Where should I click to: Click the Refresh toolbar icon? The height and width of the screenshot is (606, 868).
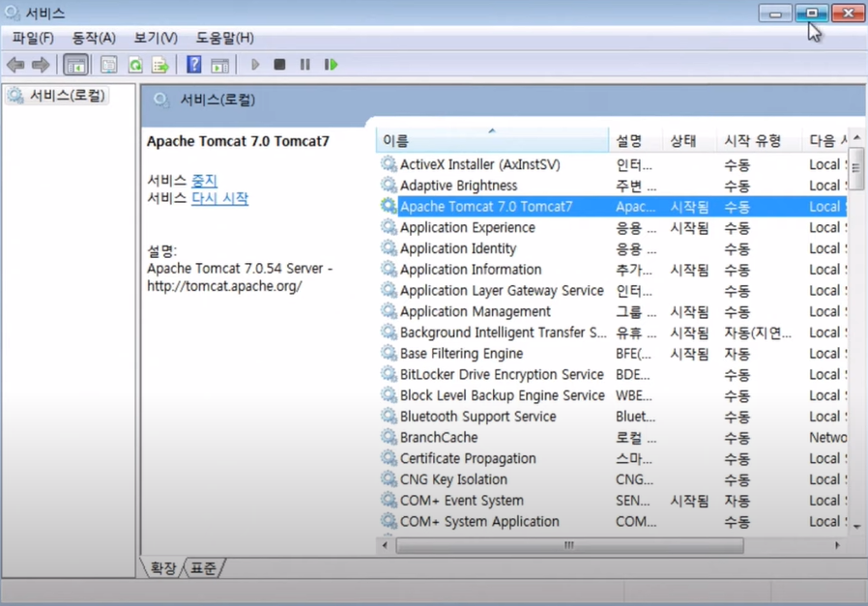click(135, 65)
